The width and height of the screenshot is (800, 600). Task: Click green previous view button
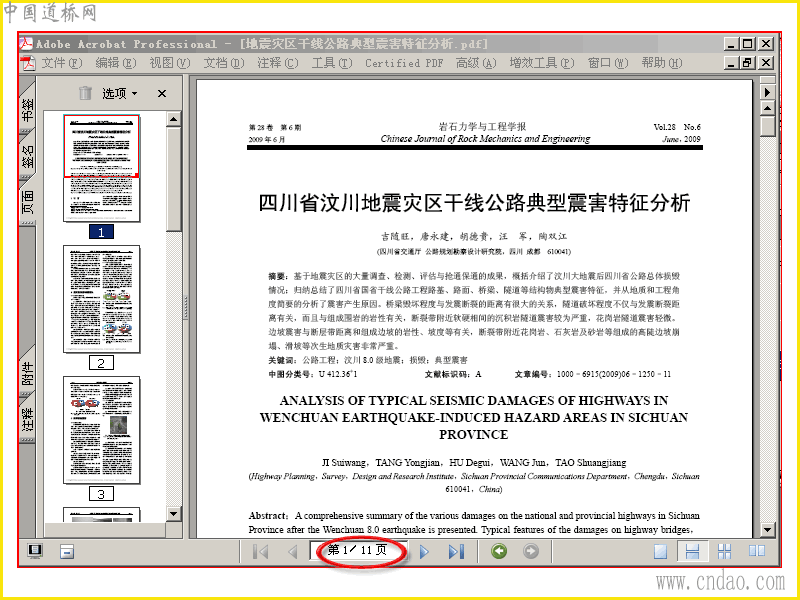(x=499, y=551)
